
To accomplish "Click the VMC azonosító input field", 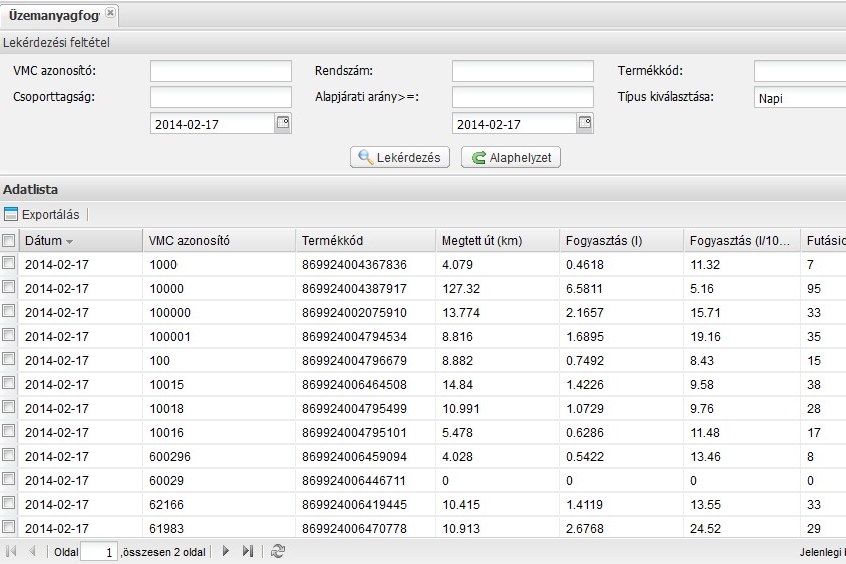I will [x=220, y=71].
